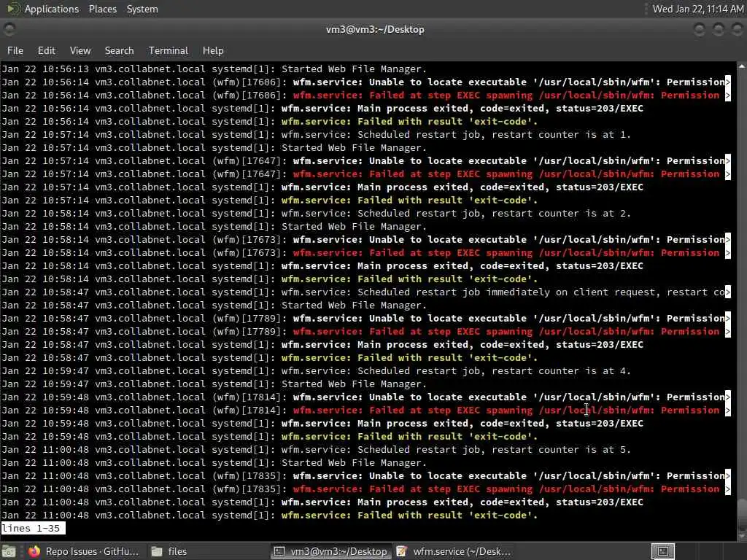
Task: Open the Applications menu in top panel
Action: click(x=52, y=9)
